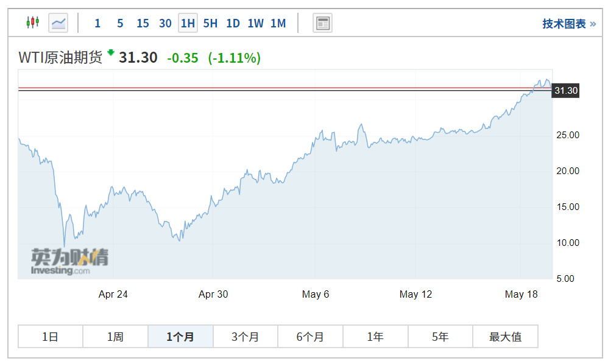Switch chart to 5H interval

(x=210, y=24)
